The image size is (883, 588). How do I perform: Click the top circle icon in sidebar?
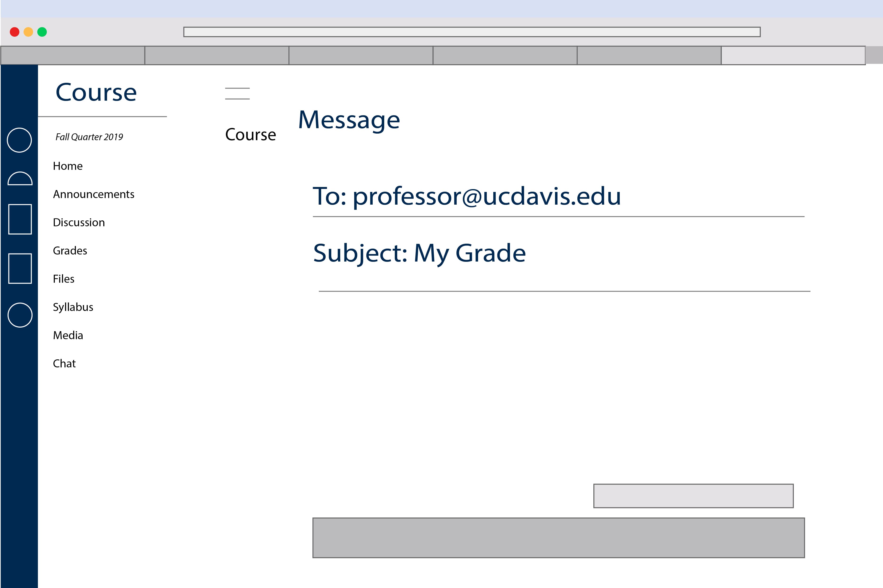pos(19,140)
